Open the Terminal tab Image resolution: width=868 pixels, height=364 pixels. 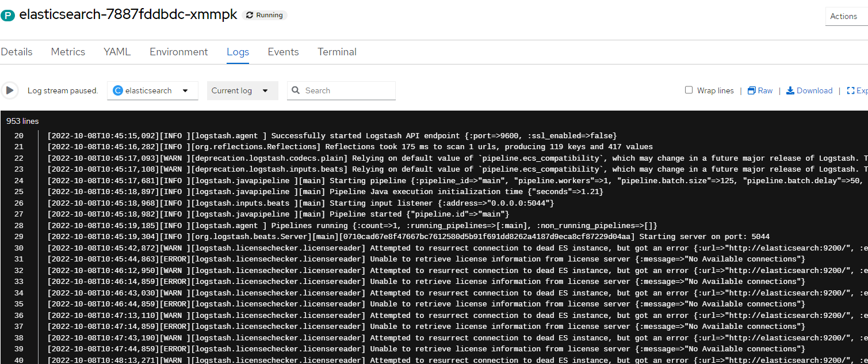pos(337,52)
